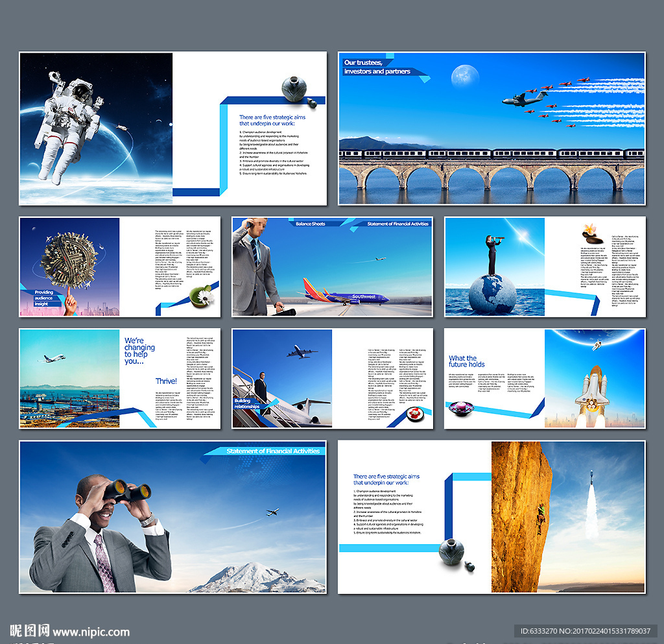The image size is (664, 644).
Task: Click 'Statement of Financial Activities' banner above Southwest plane
Action: point(397,224)
